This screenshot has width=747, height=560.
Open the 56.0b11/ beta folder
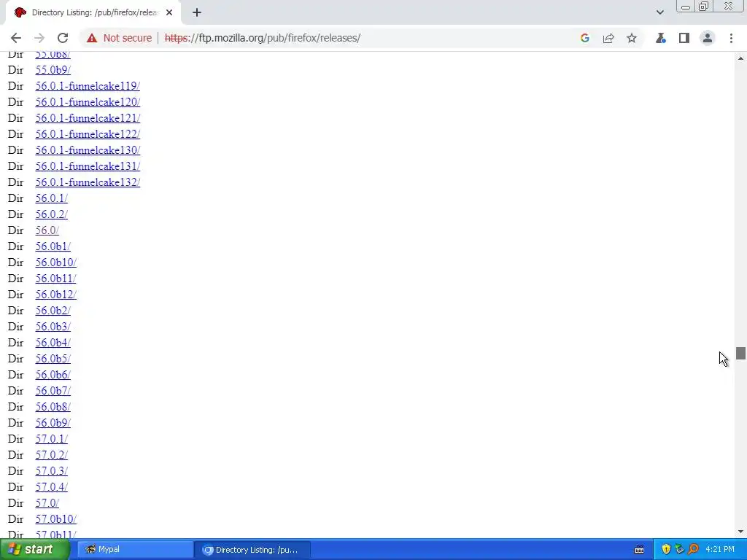click(55, 279)
